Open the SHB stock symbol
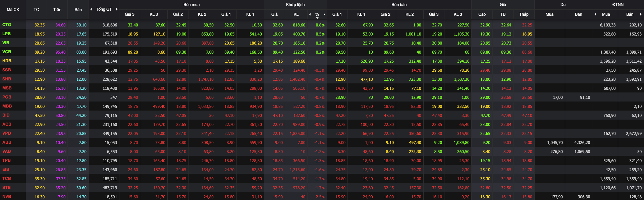 coord(7,79)
